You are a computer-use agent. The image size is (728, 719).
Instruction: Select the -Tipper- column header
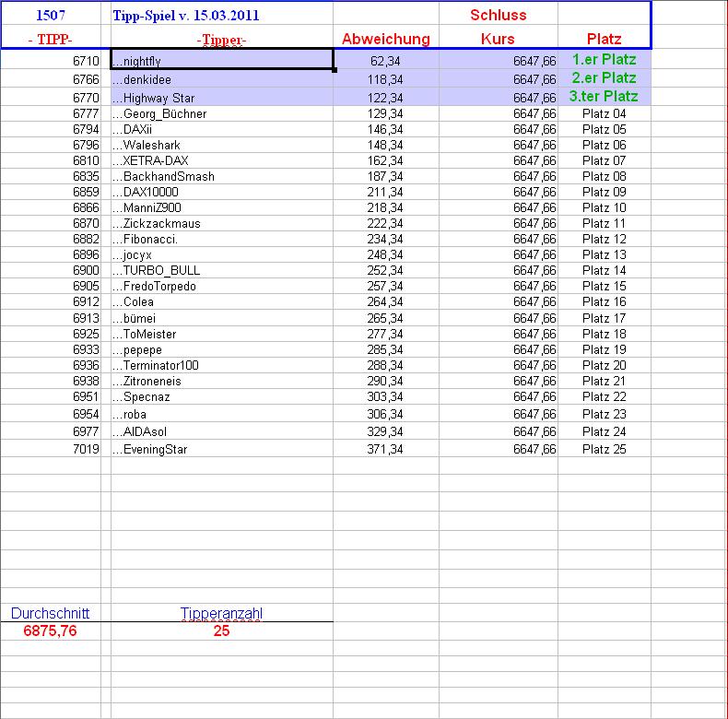(x=222, y=40)
